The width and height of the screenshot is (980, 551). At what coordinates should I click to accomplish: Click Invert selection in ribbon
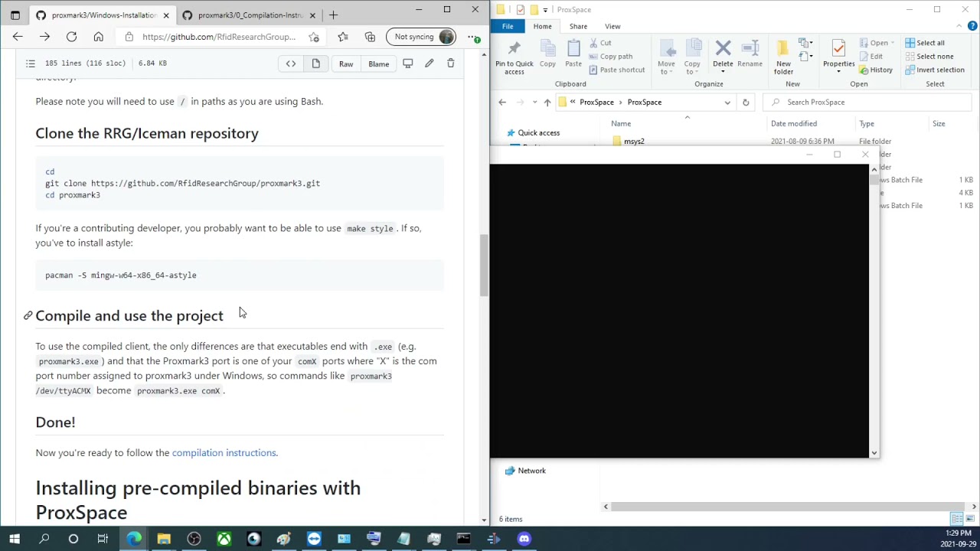934,70
